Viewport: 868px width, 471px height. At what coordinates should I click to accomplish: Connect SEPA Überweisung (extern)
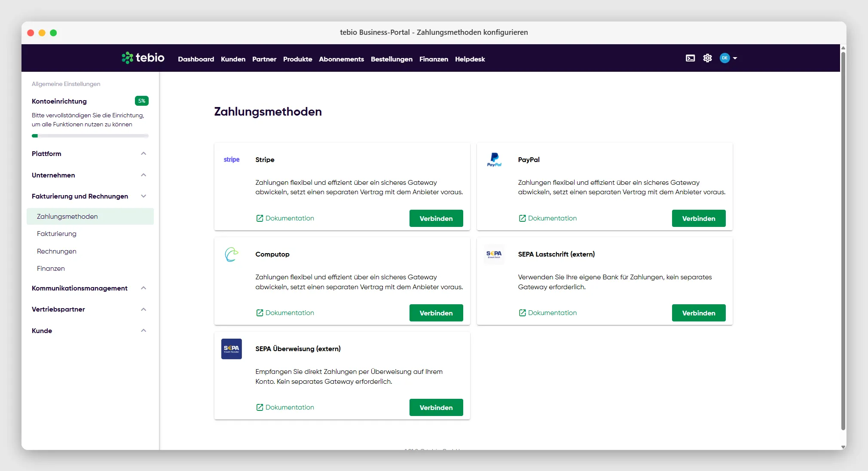point(436,407)
